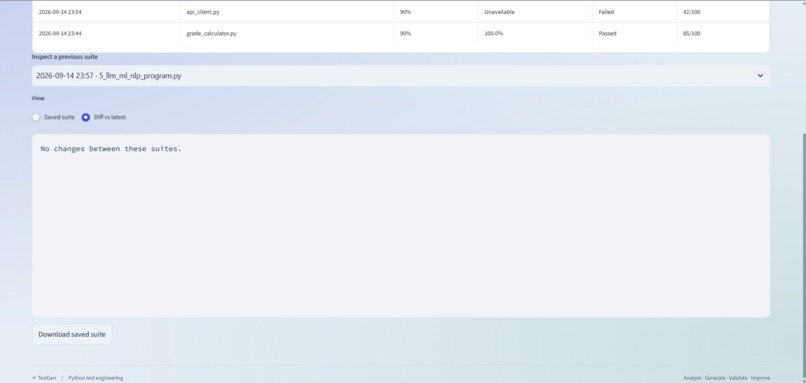Viewport: 806px width, 383px height.
Task: Click the 90% cell in api_client.py row
Action: [436, 12]
